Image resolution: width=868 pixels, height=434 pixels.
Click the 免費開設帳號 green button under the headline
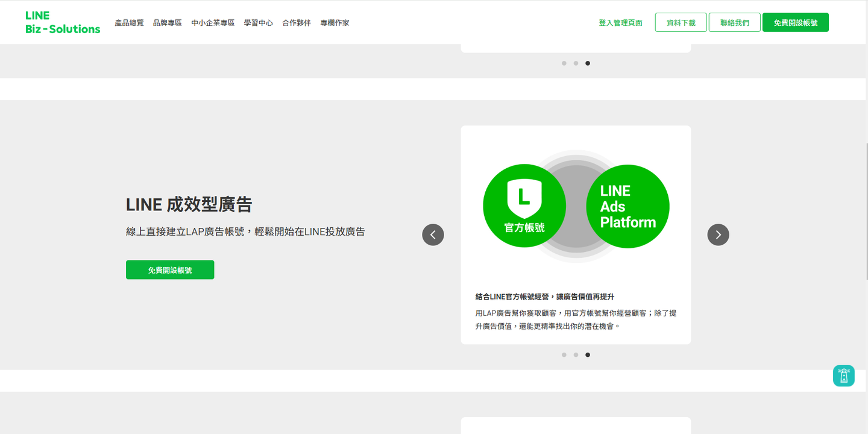click(169, 269)
